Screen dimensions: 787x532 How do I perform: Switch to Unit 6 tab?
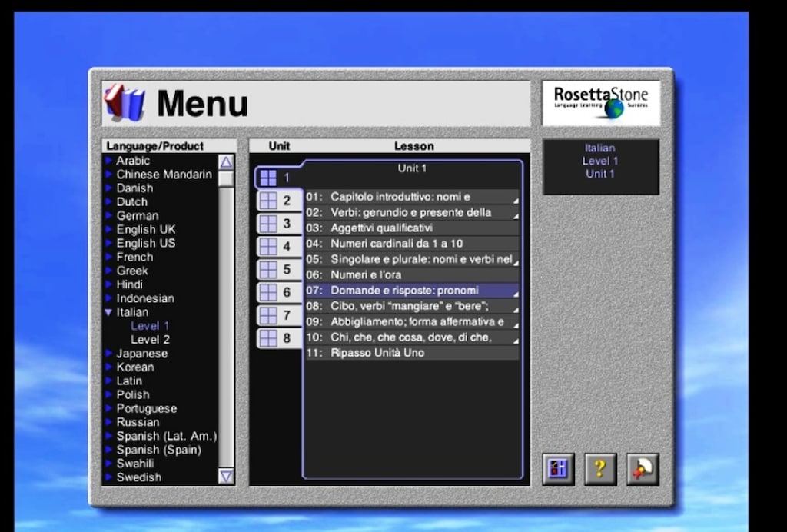tap(278, 293)
